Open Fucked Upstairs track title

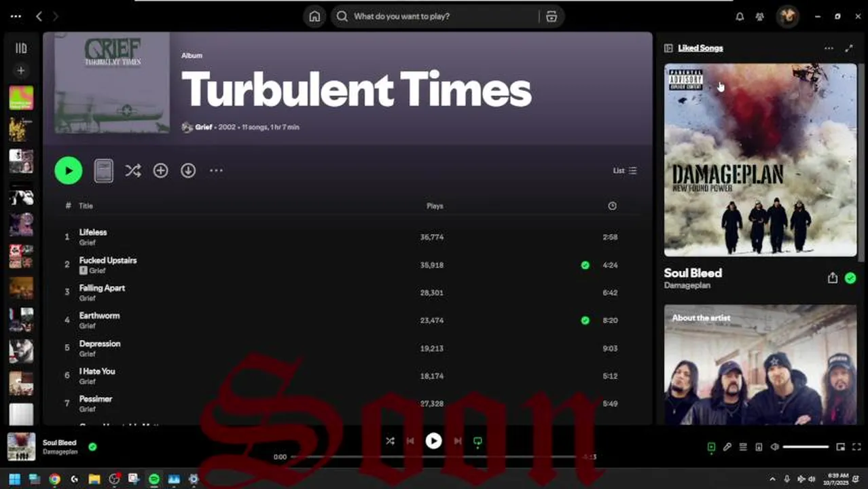point(108,260)
